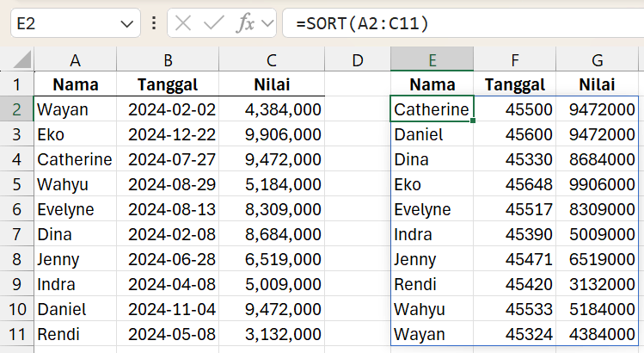644x353 pixels.
Task: Click cell A1 'Nama' header
Action: point(75,84)
